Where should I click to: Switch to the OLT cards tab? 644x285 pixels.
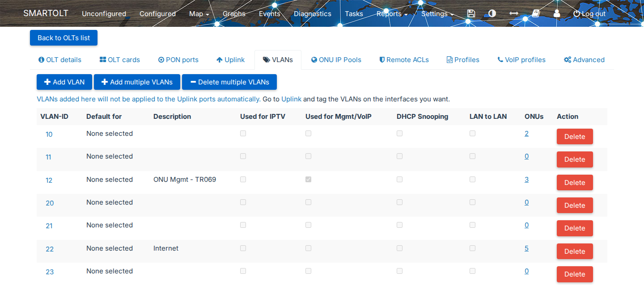pyautogui.click(x=119, y=60)
